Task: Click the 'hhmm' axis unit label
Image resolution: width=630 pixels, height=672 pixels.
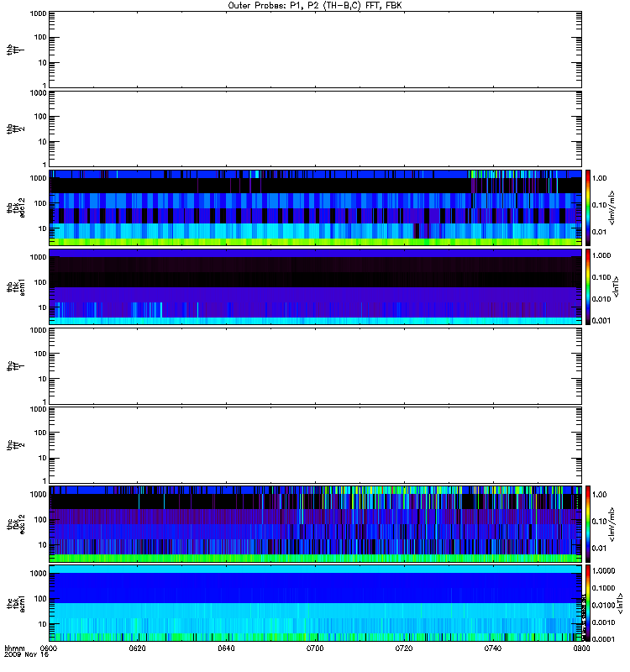Action: pos(14,648)
